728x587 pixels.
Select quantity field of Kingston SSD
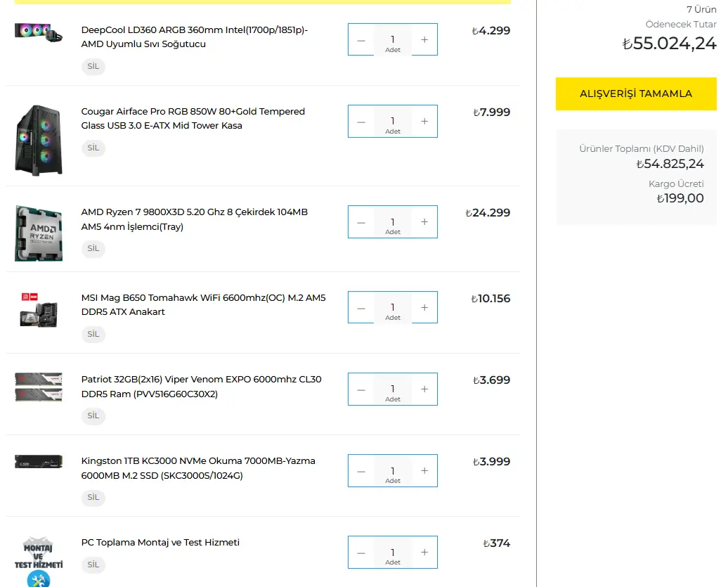coord(393,471)
